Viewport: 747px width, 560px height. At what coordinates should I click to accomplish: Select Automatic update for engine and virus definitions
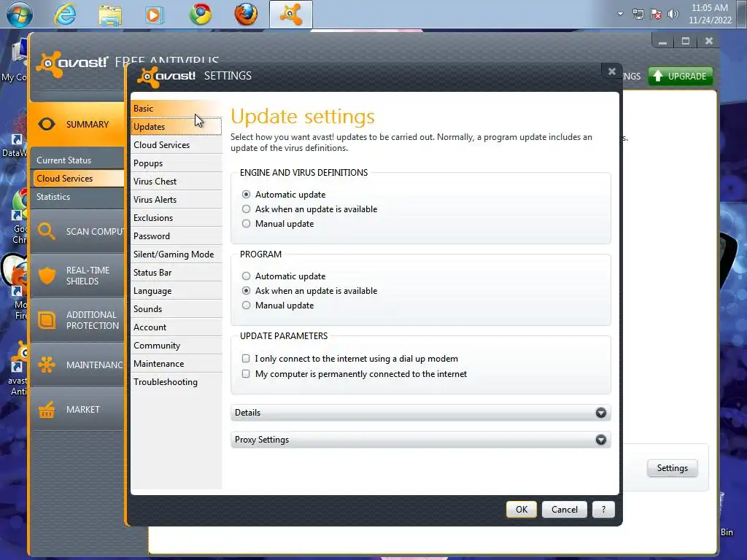(x=246, y=194)
